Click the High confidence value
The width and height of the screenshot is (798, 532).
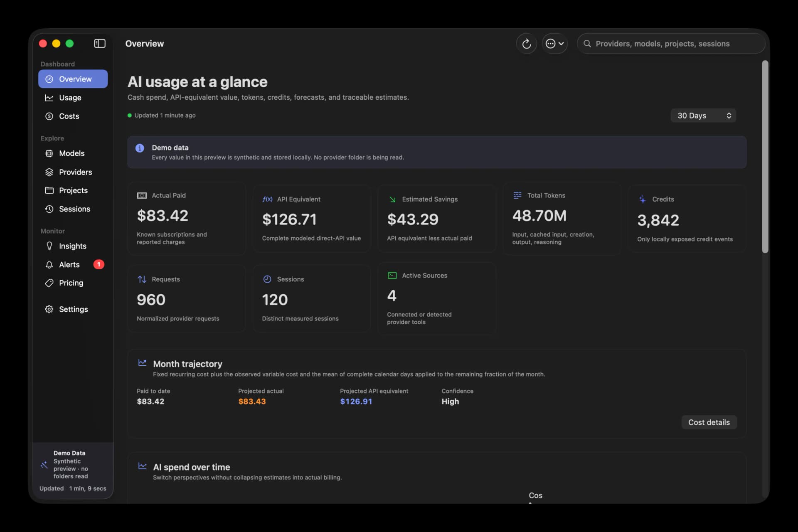click(450, 401)
